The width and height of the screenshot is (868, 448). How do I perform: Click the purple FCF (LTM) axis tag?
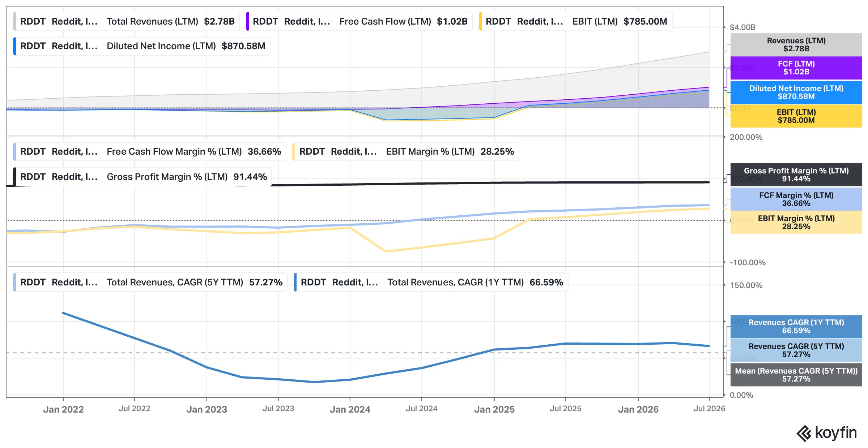tap(796, 68)
